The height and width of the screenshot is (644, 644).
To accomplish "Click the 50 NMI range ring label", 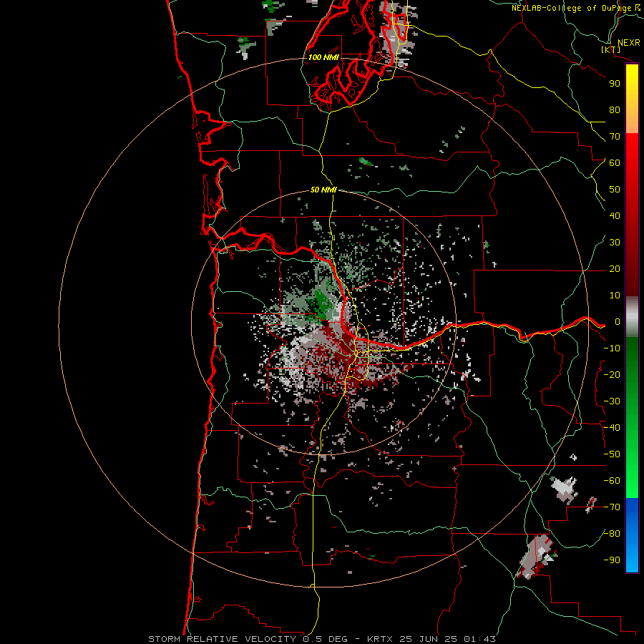I will pyautogui.click(x=323, y=190).
